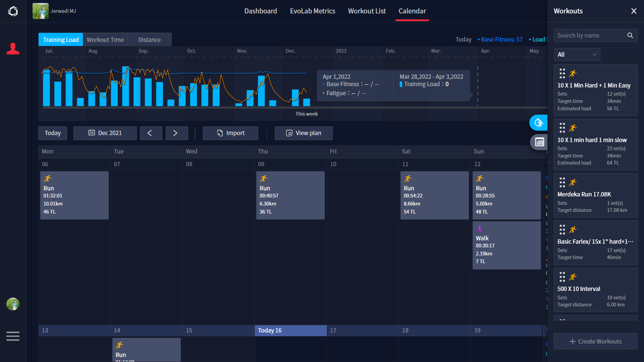Open the Dec 2021 month picker
The height and width of the screenshot is (362, 644).
105,133
